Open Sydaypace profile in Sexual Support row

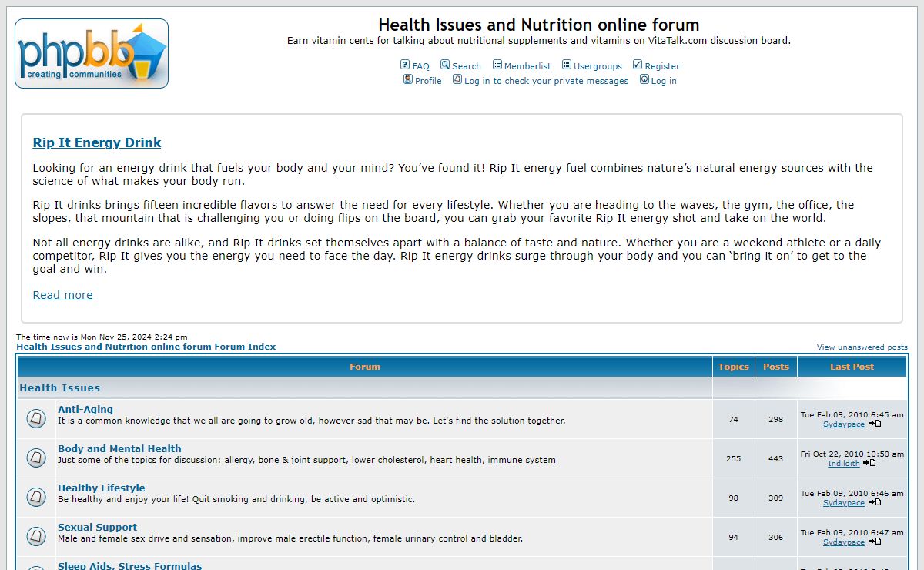click(x=844, y=542)
